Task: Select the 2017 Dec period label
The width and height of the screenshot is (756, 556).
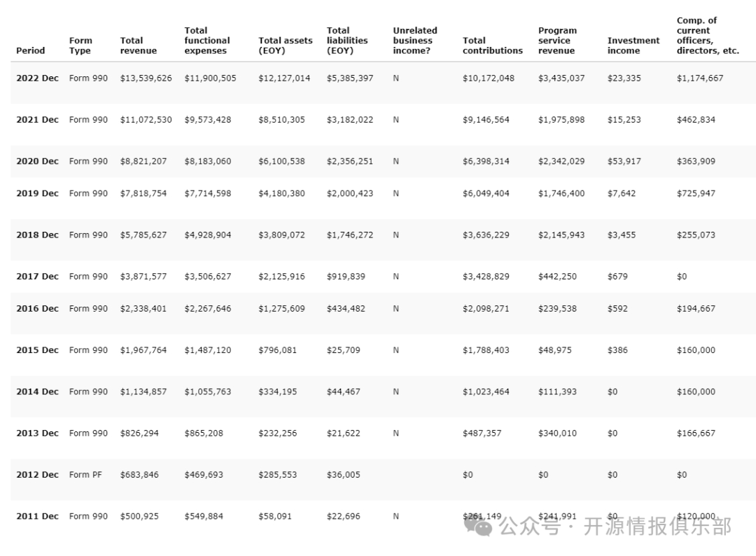Action: coord(37,277)
